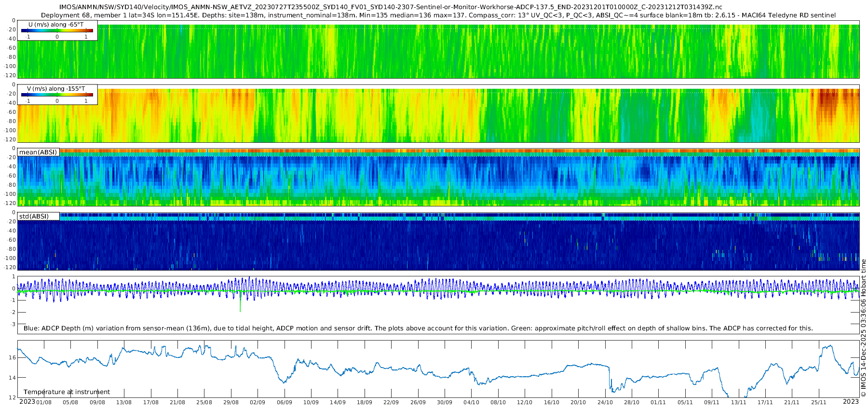
Task: Select the mean(ABSI) panel label
Action: tap(38, 152)
